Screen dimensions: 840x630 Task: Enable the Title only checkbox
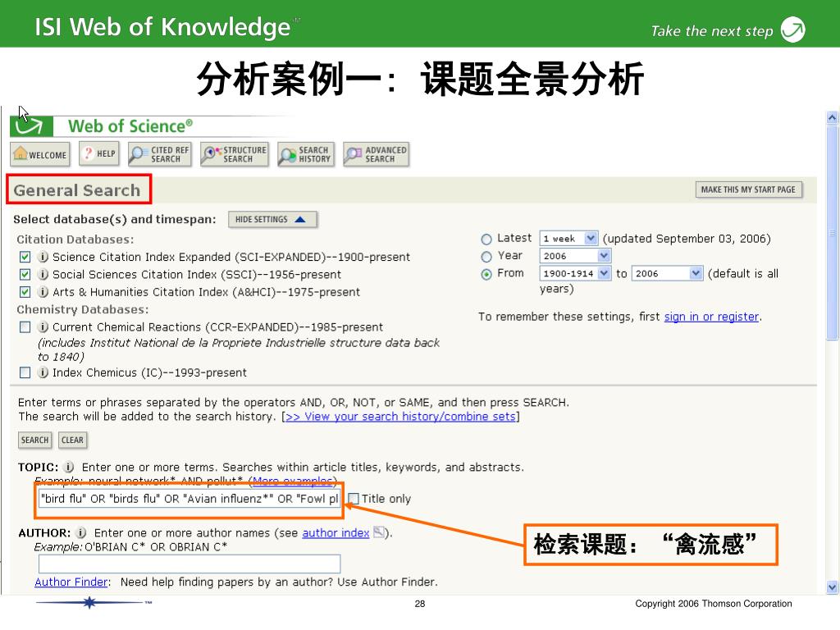click(x=354, y=499)
